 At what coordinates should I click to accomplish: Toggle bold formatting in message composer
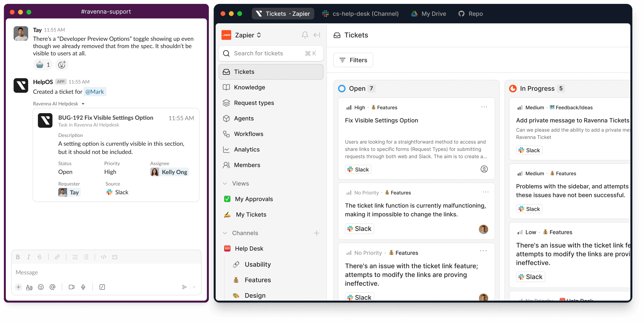(18, 257)
